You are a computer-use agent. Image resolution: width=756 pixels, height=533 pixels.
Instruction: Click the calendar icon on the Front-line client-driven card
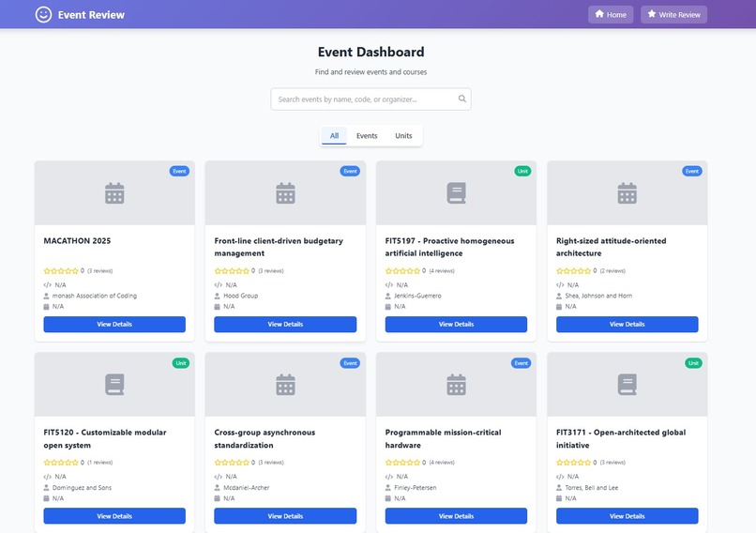[x=285, y=193]
